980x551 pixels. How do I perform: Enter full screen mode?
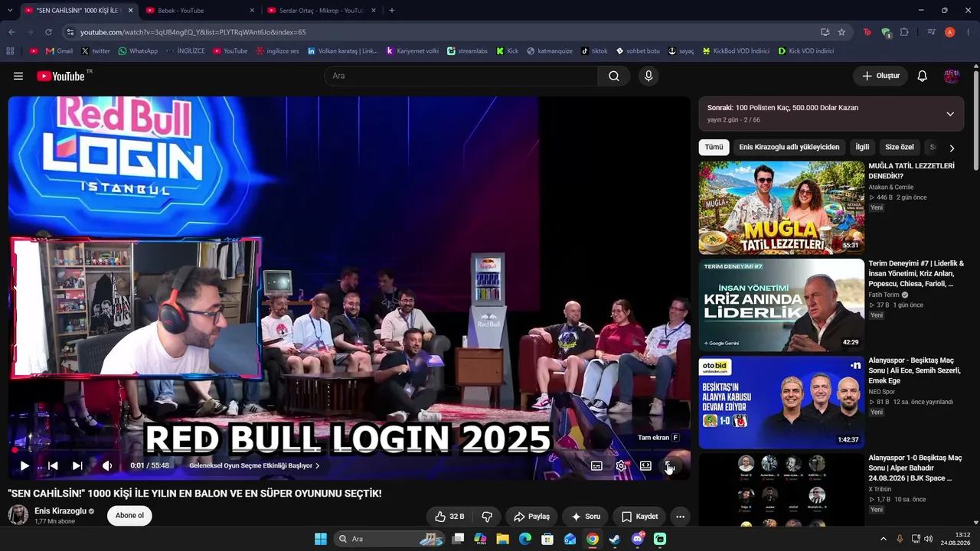[x=669, y=465]
